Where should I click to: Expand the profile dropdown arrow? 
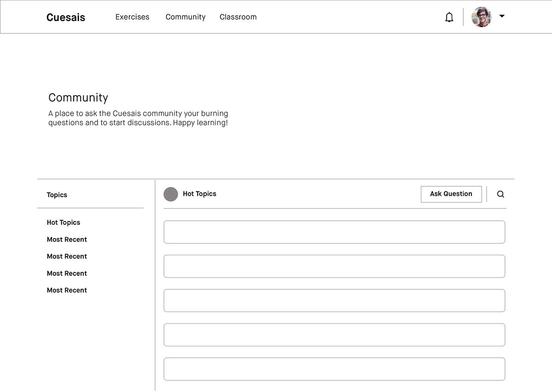click(x=502, y=16)
